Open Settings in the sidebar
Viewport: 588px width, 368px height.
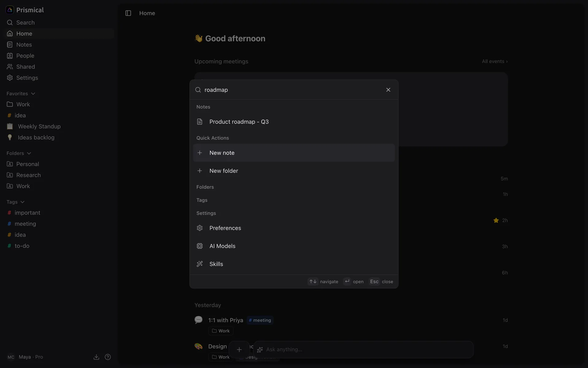tap(59, 78)
